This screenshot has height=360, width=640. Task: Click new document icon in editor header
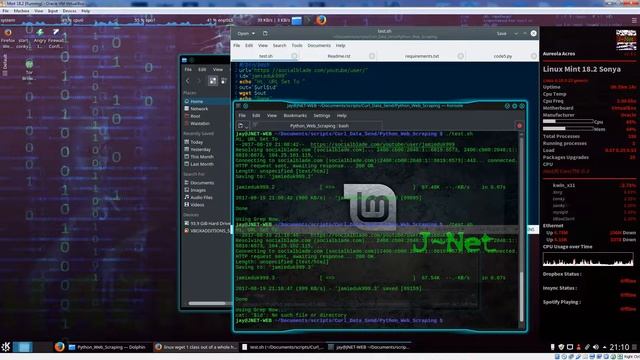pyautogui.click(x=265, y=33)
